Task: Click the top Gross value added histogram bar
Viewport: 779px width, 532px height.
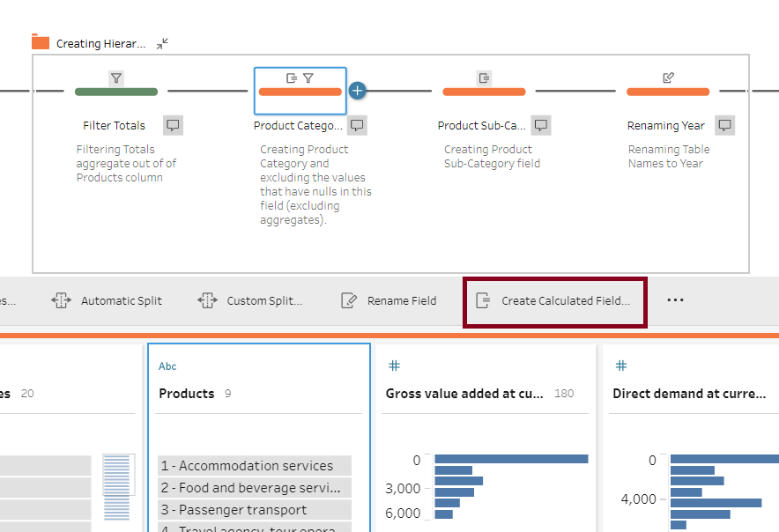Action: pos(511,459)
